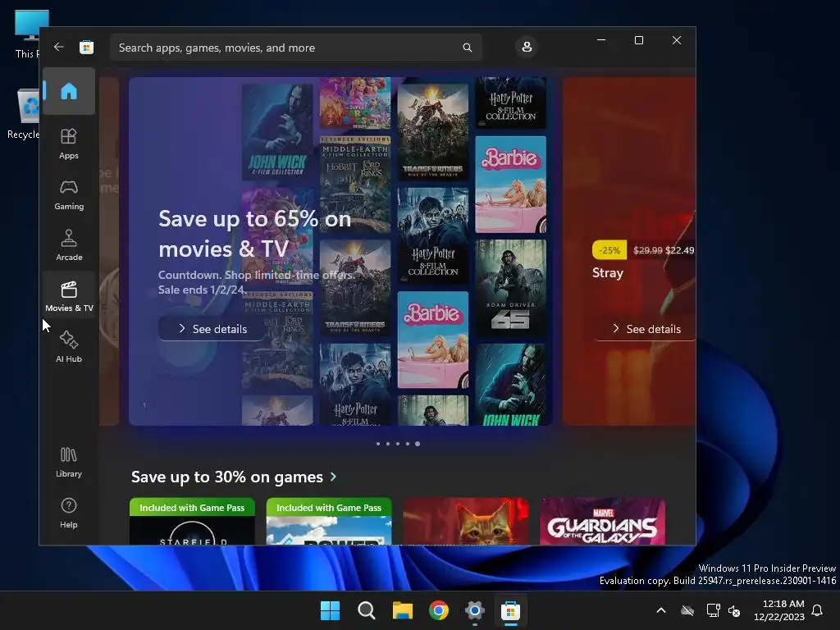
Task: Click the 65 Adam Driver movie poster
Action: 510,288
